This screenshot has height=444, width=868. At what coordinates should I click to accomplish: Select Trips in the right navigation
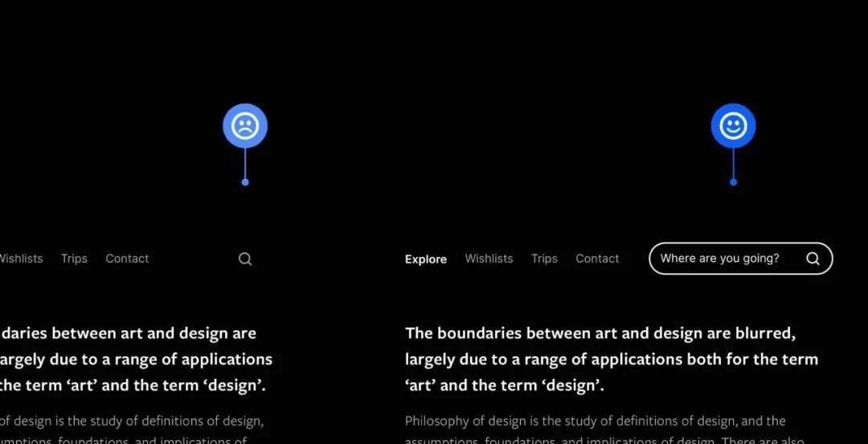point(544,259)
